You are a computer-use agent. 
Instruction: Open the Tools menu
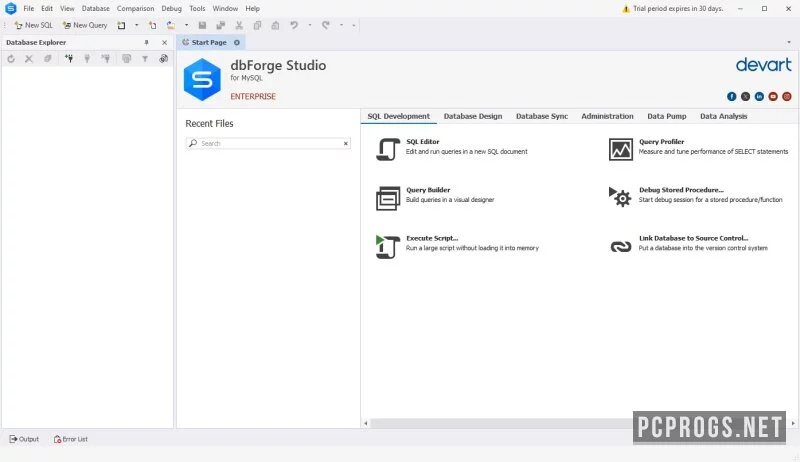point(197,9)
